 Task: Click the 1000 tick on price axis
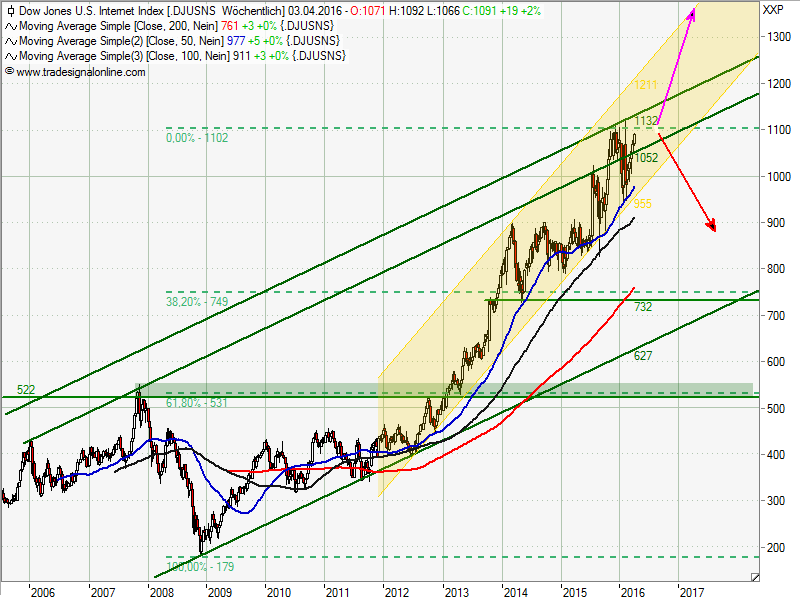click(779, 177)
